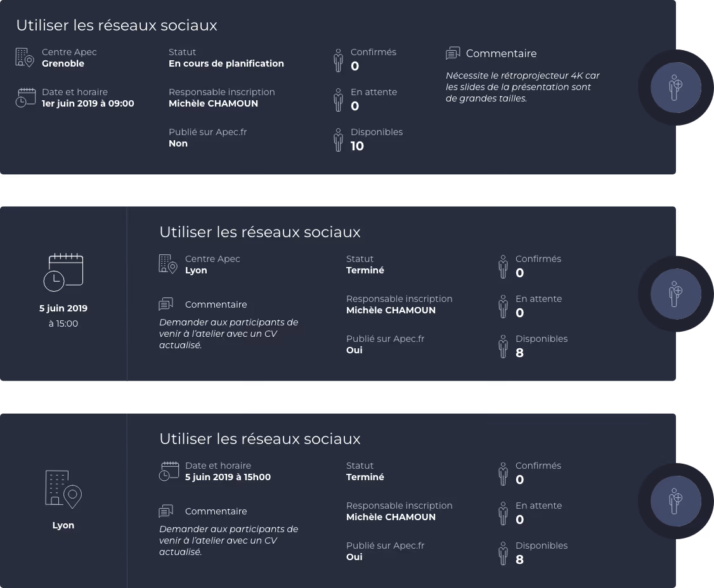
Task: Click Lyon under the Centre Apec label
Action: 196,271
